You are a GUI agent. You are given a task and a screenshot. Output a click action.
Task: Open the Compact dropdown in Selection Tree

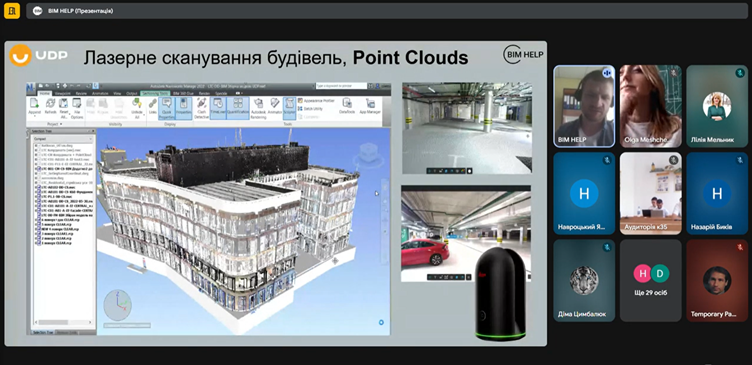(x=62, y=139)
